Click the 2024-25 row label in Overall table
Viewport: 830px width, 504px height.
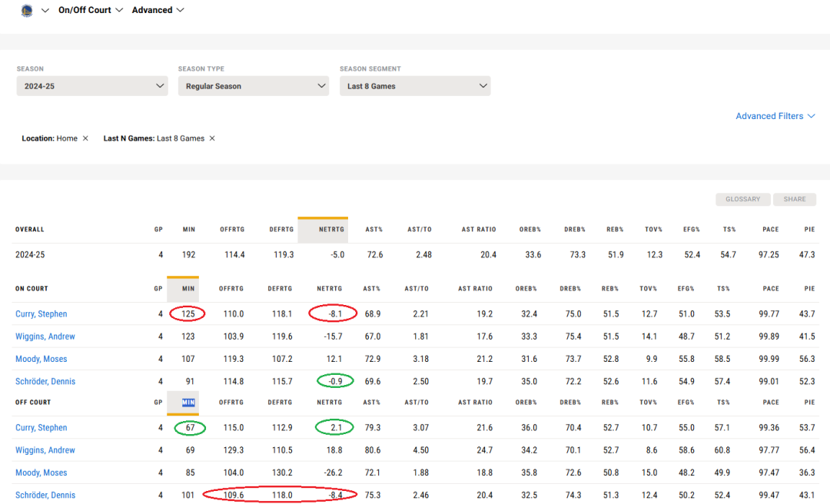30,254
